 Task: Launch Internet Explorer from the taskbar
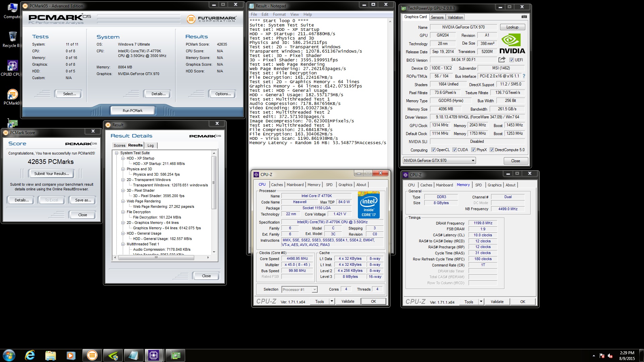click(x=30, y=355)
